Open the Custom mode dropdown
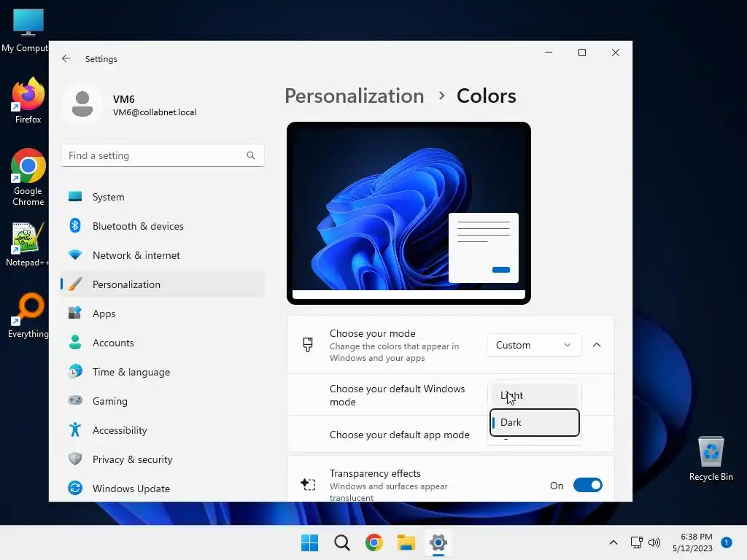This screenshot has height=560, width=747. pos(534,345)
